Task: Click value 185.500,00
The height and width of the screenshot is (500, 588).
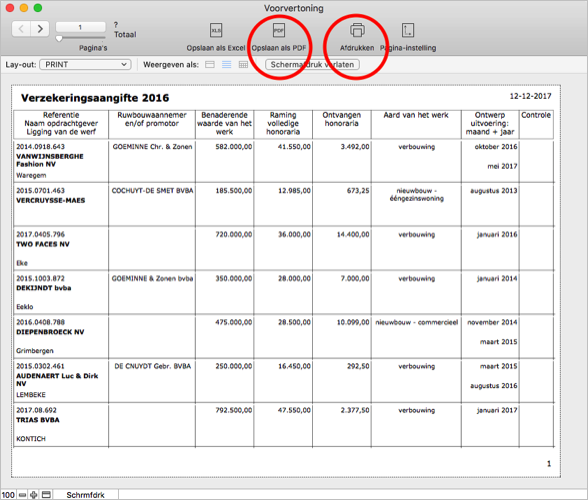Action: coord(234,191)
